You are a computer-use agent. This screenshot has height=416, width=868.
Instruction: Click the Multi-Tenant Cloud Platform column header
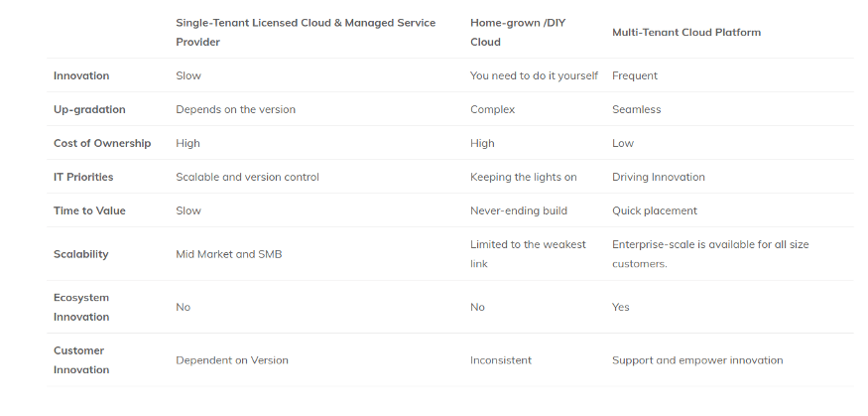(685, 33)
